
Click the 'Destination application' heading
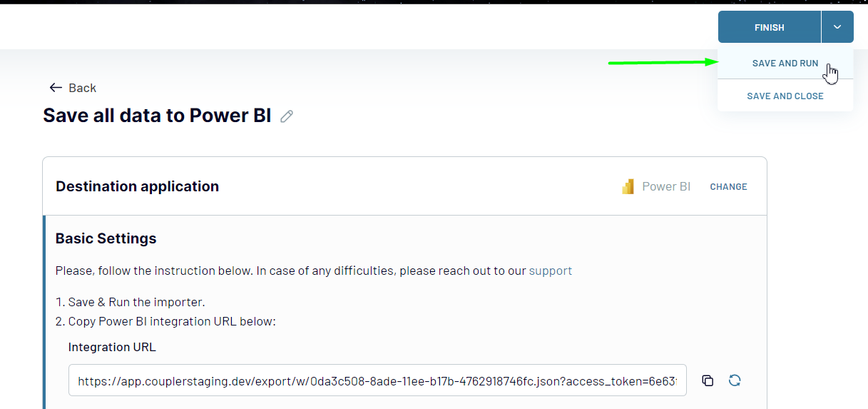pos(137,186)
